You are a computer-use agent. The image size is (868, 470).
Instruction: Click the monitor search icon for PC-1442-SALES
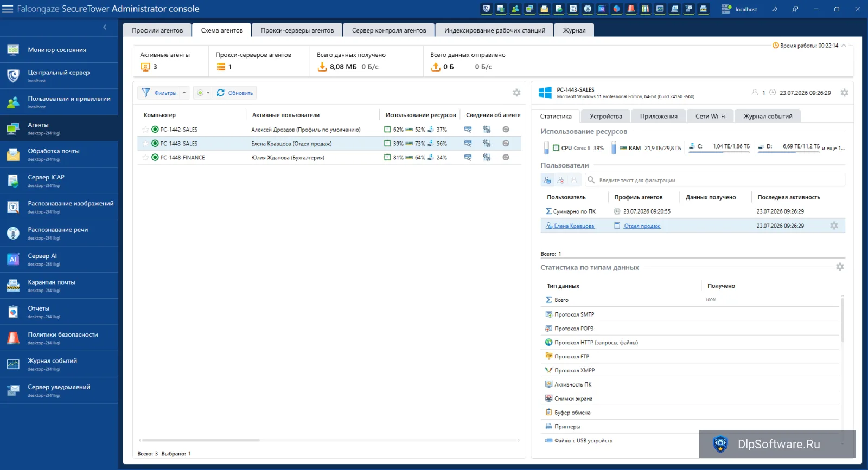pos(468,130)
